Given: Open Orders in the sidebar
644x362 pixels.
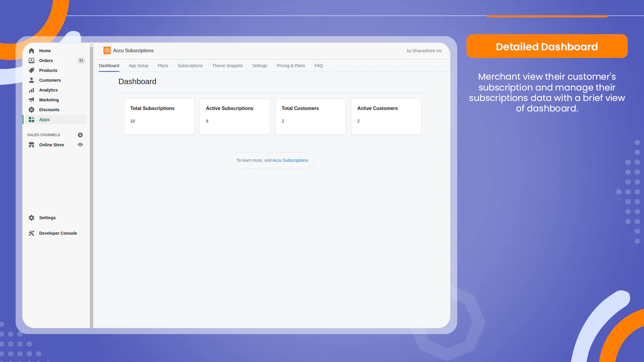Looking at the screenshot, I should coord(46,61).
